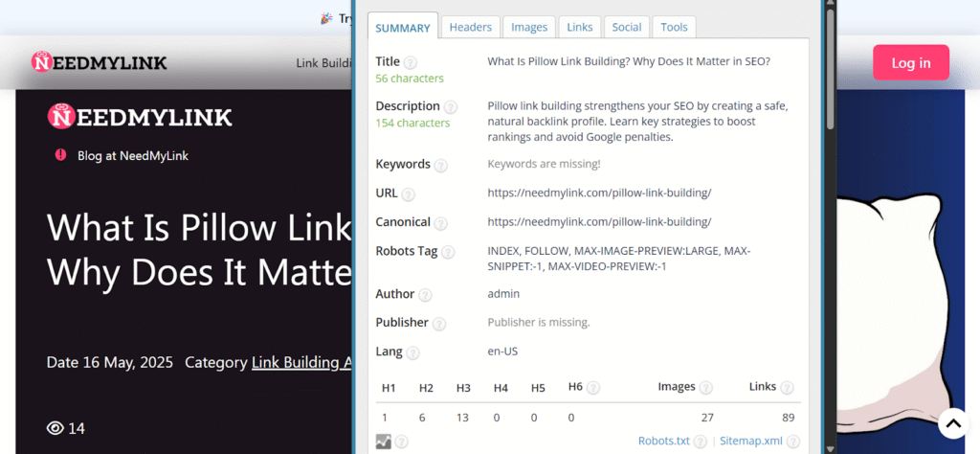Image resolution: width=980 pixels, height=454 pixels.
Task: Open the Images tab
Action: pos(528,27)
